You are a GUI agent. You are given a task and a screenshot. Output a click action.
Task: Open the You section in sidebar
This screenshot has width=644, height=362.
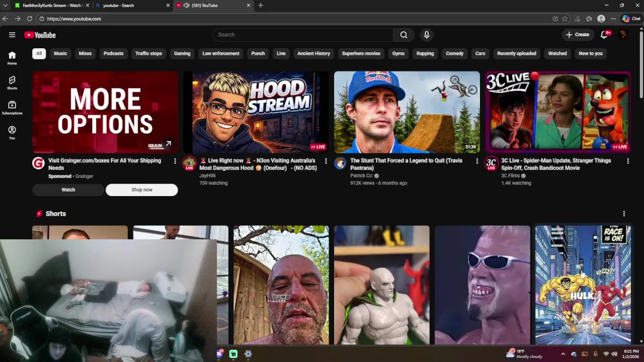point(12,133)
